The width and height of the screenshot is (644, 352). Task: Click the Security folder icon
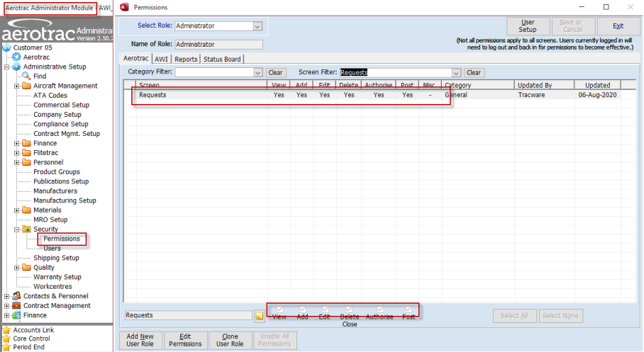[27, 229]
